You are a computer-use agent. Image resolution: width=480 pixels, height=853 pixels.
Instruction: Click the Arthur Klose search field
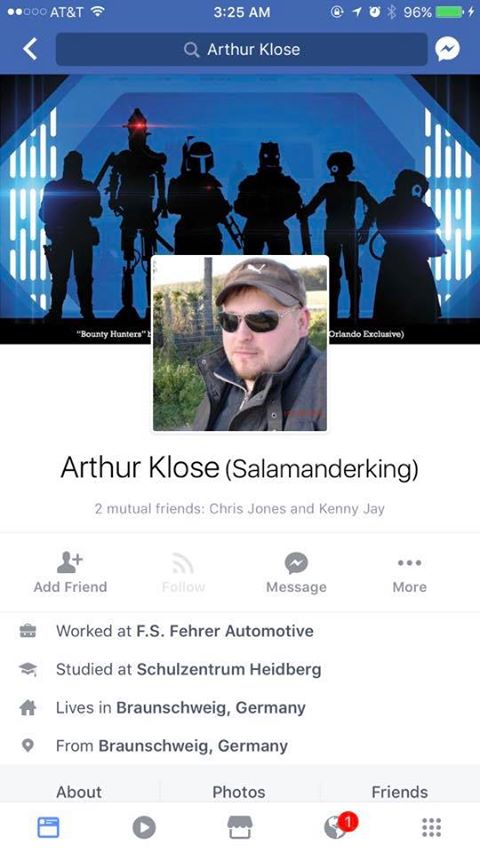point(242,50)
